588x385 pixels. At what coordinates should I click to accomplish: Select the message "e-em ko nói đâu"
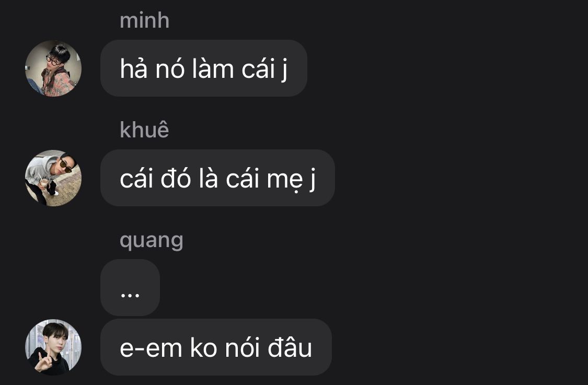(x=216, y=347)
